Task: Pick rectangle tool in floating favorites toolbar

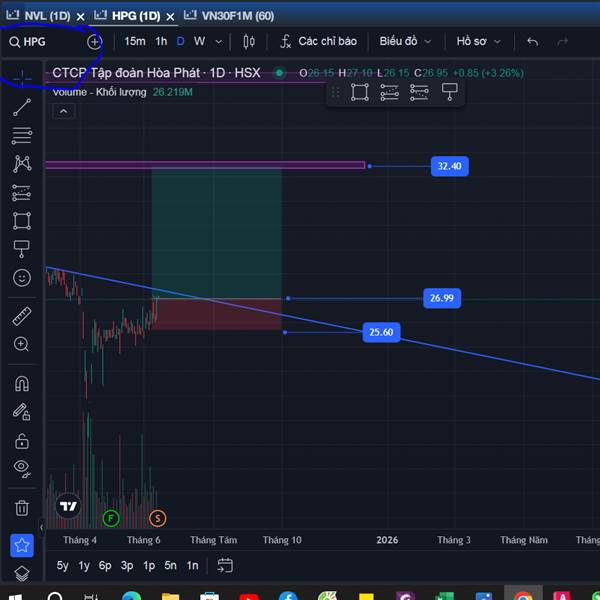Action: click(360, 92)
